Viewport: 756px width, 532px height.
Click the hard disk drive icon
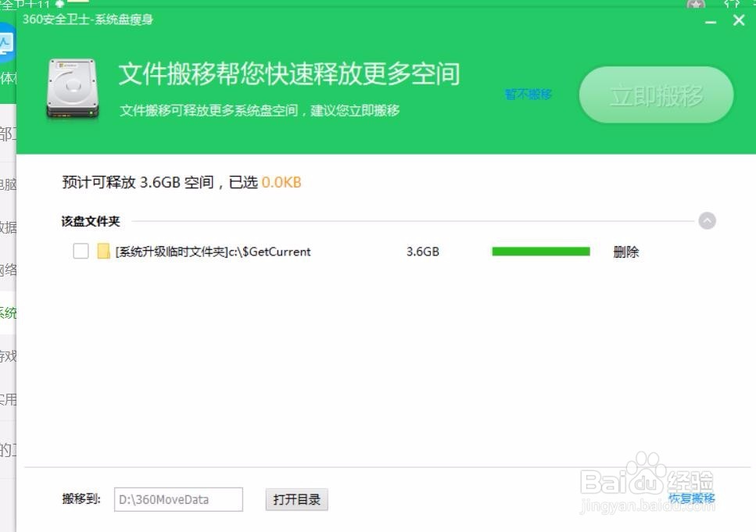[x=73, y=88]
